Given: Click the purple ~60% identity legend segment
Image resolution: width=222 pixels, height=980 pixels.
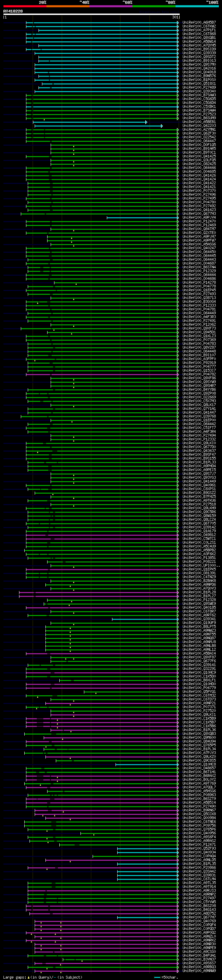Looking at the screenshot, I should coord(111,6).
